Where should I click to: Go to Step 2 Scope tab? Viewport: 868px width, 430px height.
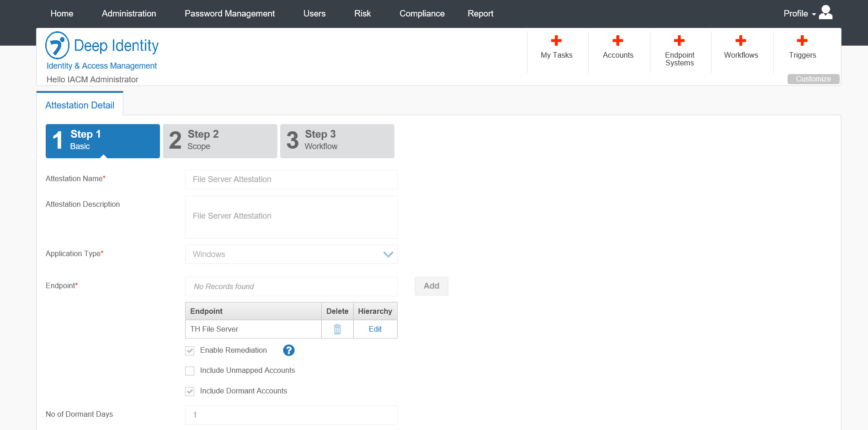coord(220,141)
